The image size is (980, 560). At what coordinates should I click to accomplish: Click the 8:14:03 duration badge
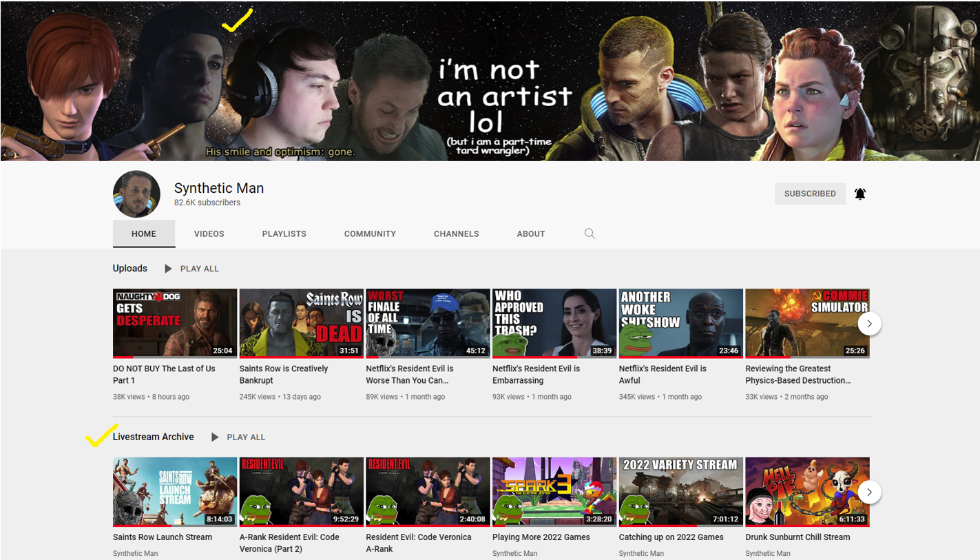pyautogui.click(x=220, y=519)
